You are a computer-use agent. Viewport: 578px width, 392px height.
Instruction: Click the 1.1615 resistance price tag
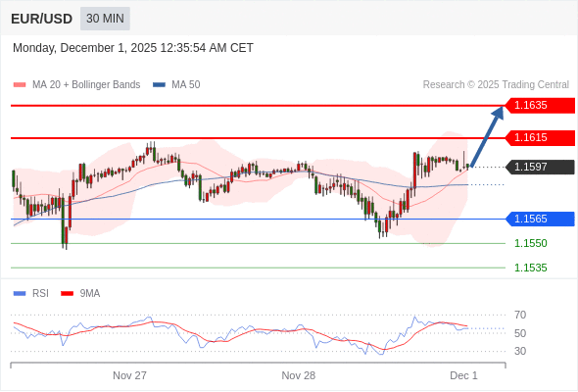tap(540, 138)
